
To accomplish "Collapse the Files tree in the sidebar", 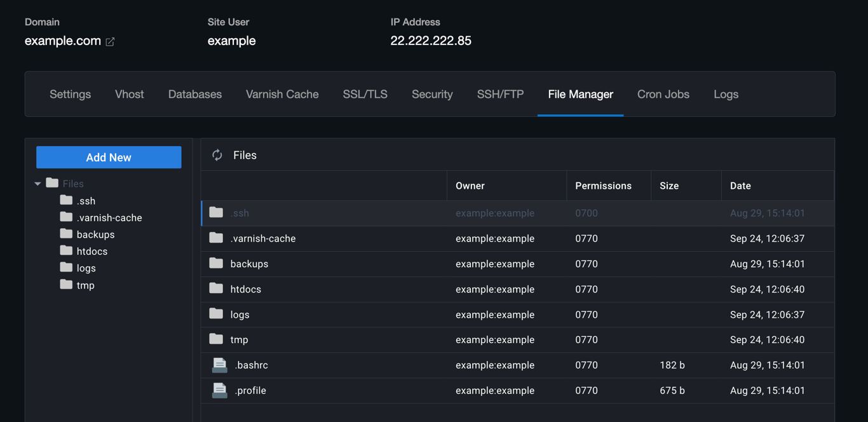I will 37,183.
